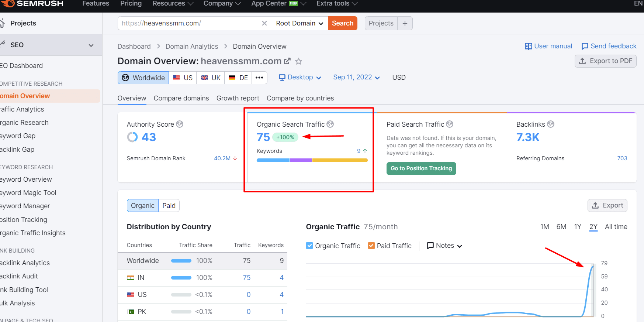
Task: Clear the domain search field
Action: (x=264, y=23)
